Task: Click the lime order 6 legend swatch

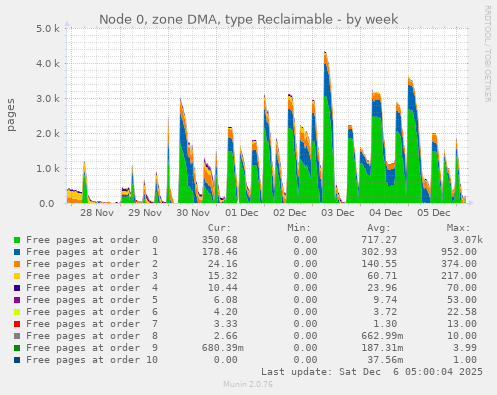Action: pos(17,312)
